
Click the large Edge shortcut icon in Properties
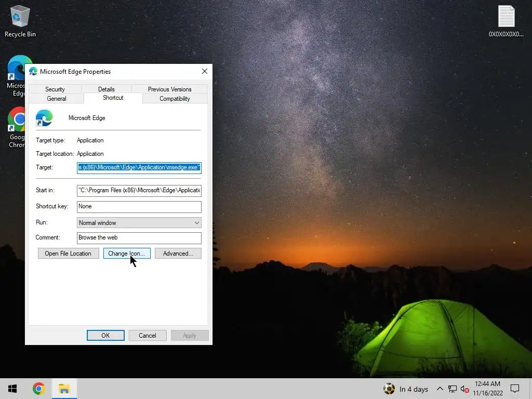tap(44, 118)
